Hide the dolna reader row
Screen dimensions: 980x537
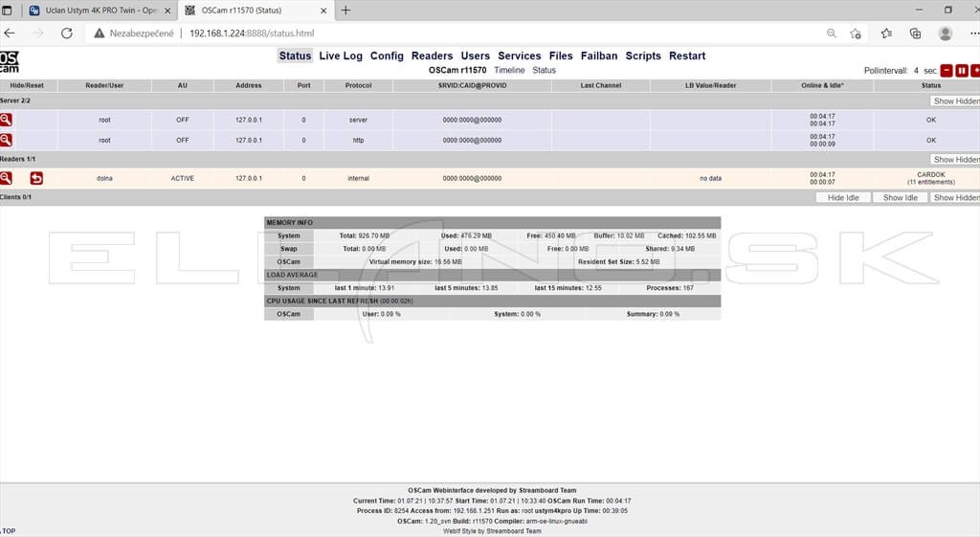tap(6, 178)
